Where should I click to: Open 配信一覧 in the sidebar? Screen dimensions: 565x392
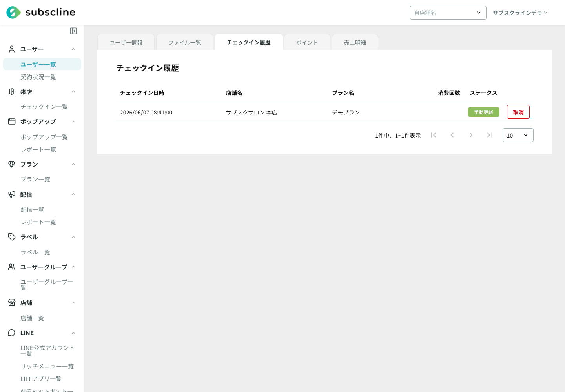click(x=32, y=209)
